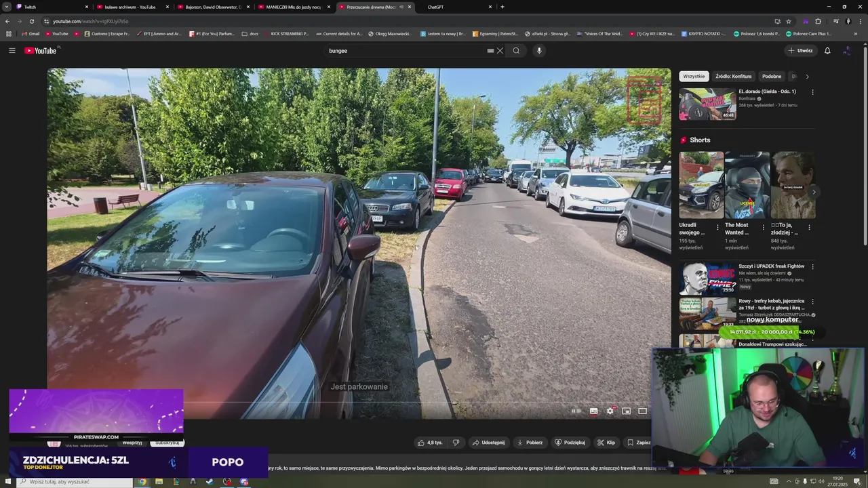The image size is (868, 488).
Task: Open Steam from the taskbar
Action: [x=210, y=482]
